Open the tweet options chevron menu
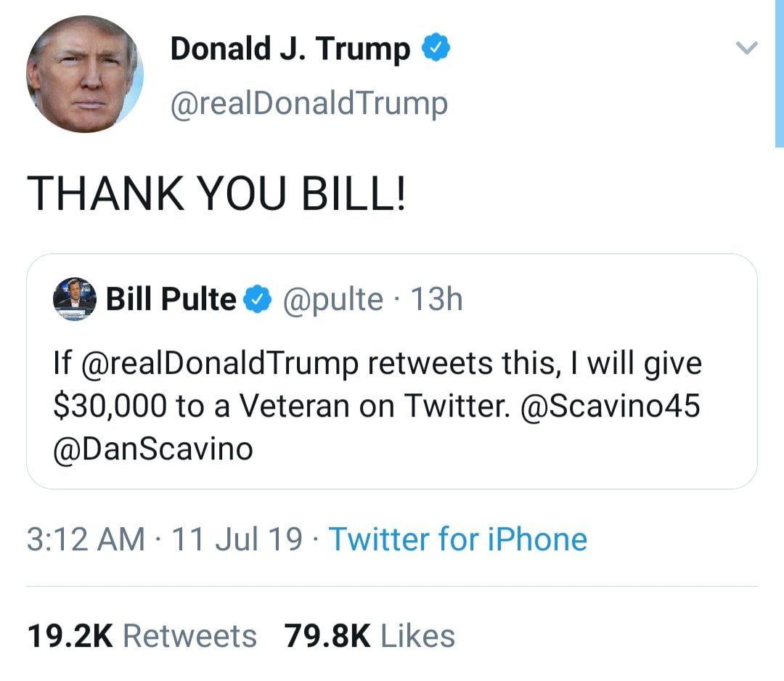Viewport: 784px width, 681px height. point(746,49)
